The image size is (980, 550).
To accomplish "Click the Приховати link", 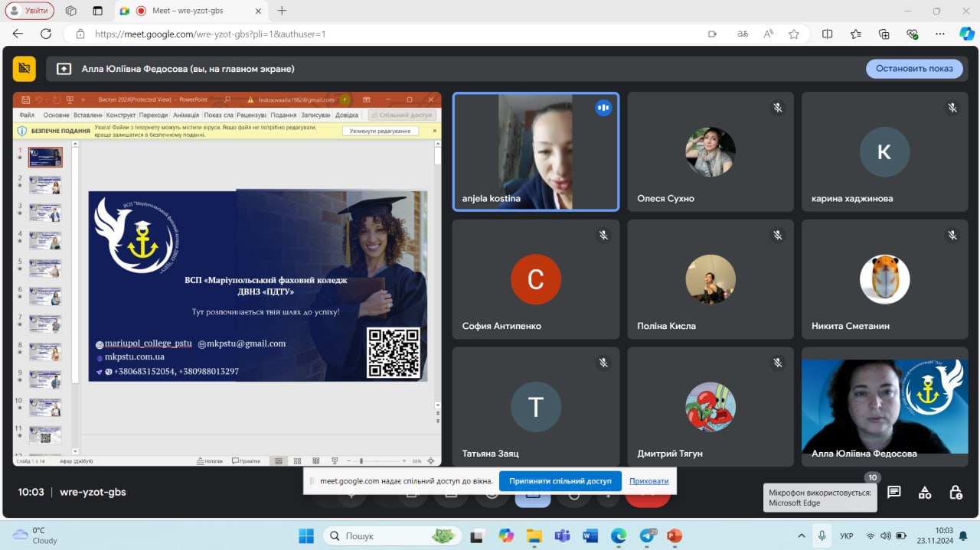I will click(648, 481).
